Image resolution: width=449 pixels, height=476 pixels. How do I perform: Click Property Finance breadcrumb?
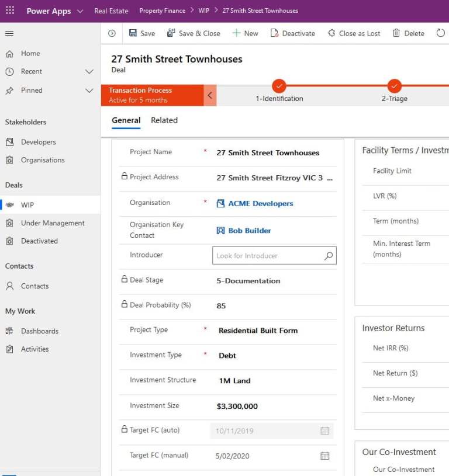[162, 11]
